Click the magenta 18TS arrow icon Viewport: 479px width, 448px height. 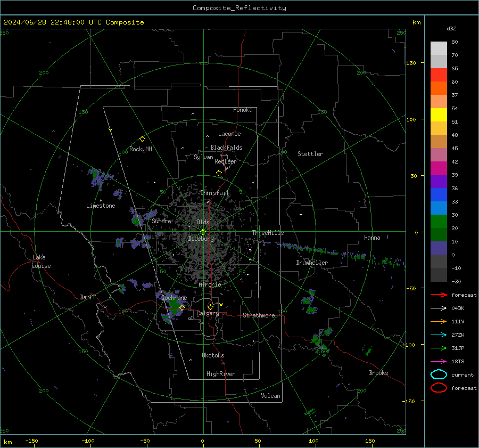[439, 362]
